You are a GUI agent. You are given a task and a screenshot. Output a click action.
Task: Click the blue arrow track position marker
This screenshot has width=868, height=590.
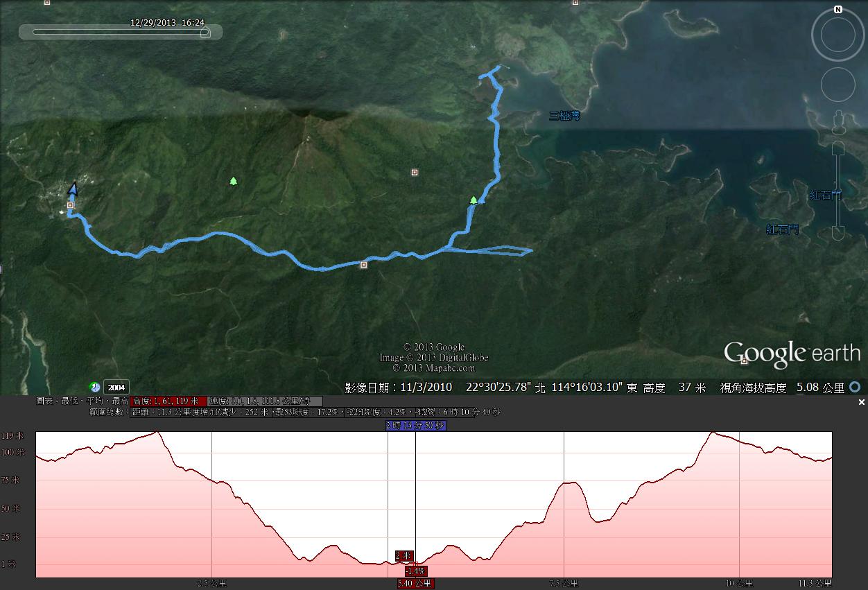tap(73, 188)
